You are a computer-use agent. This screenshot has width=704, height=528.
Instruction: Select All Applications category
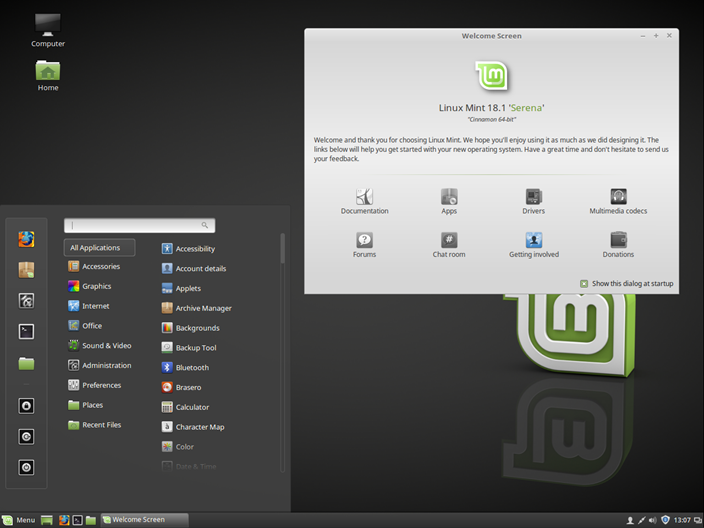point(99,248)
